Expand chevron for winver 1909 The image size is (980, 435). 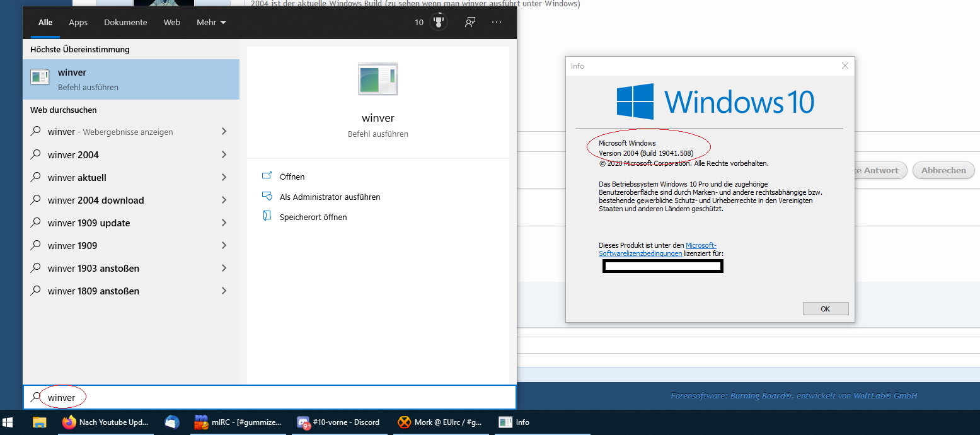(224, 245)
